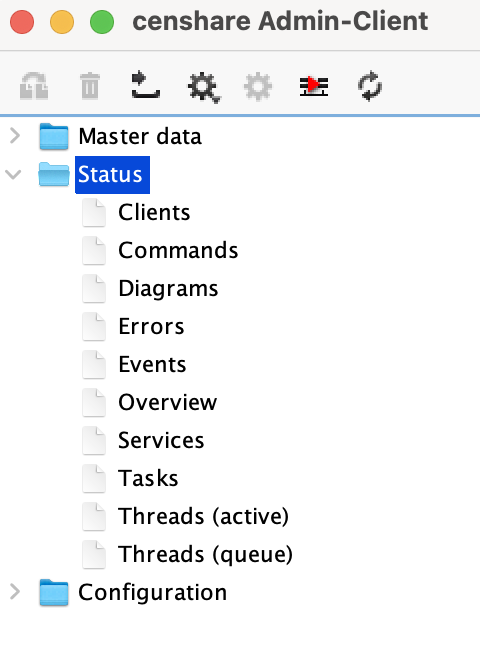Select Services under Status

[161, 440]
